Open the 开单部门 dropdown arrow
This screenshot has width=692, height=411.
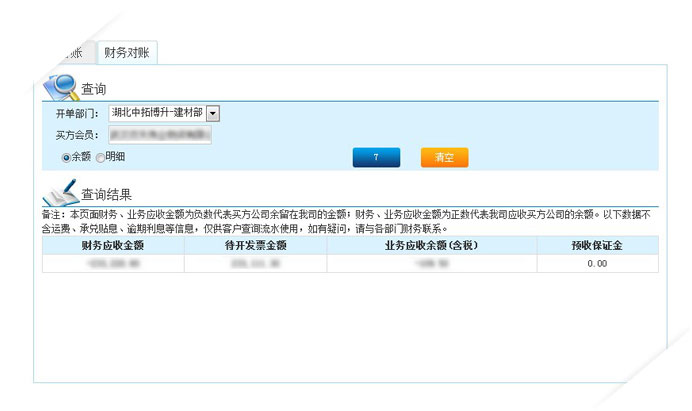tap(212, 114)
